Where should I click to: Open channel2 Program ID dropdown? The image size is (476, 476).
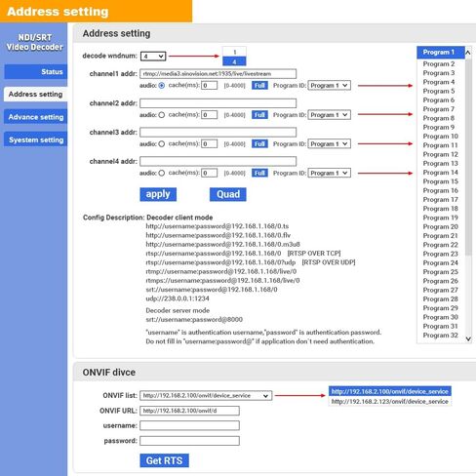pos(330,115)
